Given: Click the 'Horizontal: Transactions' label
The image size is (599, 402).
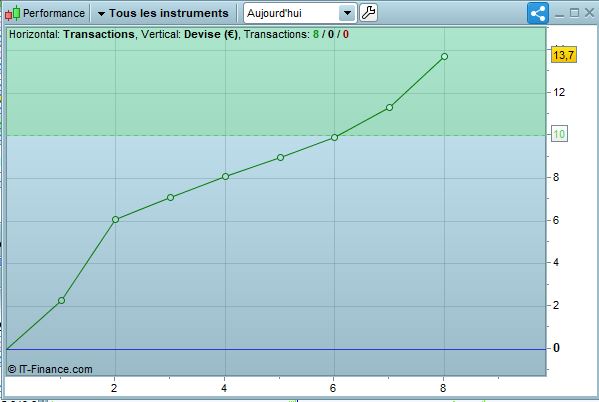Looking at the screenshot, I should point(72,34).
